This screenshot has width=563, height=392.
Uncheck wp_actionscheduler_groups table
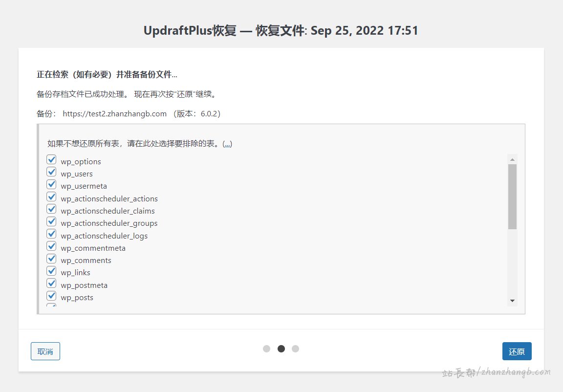51,221
